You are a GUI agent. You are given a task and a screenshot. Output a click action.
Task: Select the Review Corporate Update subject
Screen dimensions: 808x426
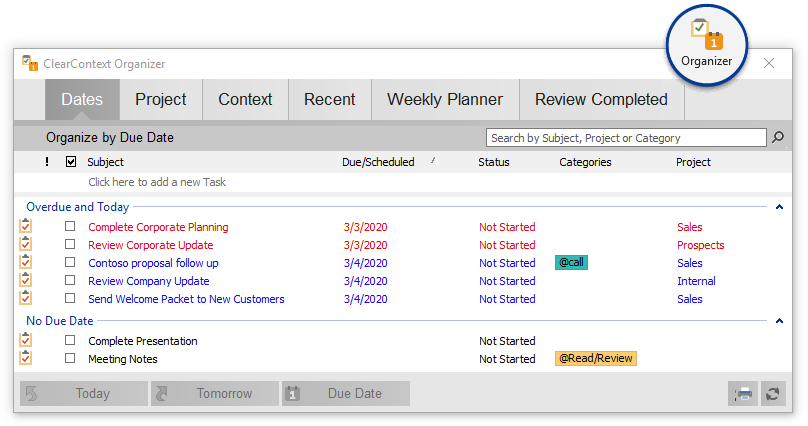click(150, 245)
